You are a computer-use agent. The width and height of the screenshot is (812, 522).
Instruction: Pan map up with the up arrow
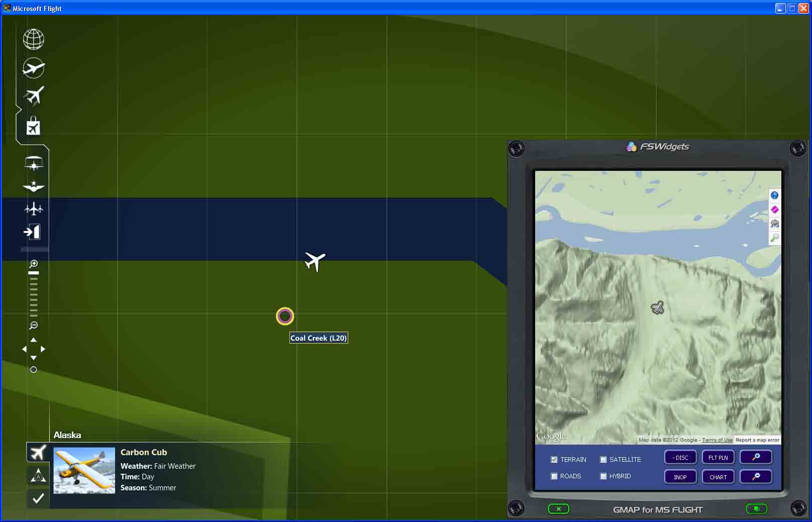point(34,340)
